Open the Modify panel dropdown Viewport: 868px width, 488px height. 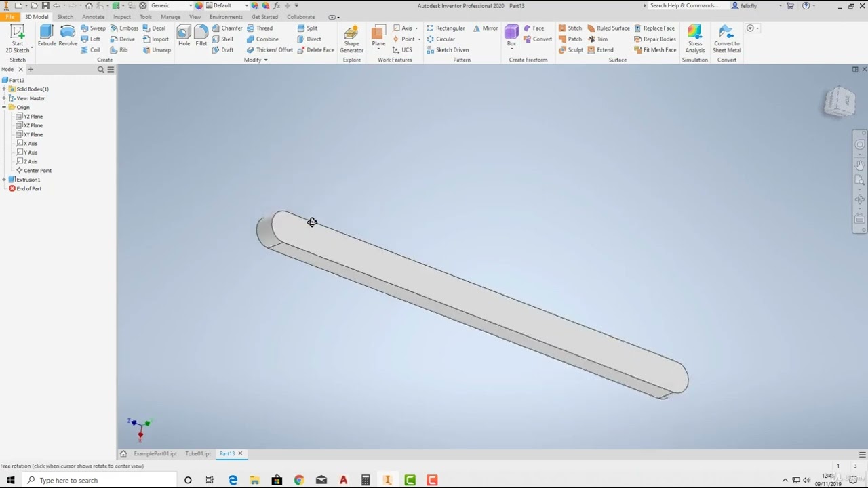pyautogui.click(x=256, y=60)
